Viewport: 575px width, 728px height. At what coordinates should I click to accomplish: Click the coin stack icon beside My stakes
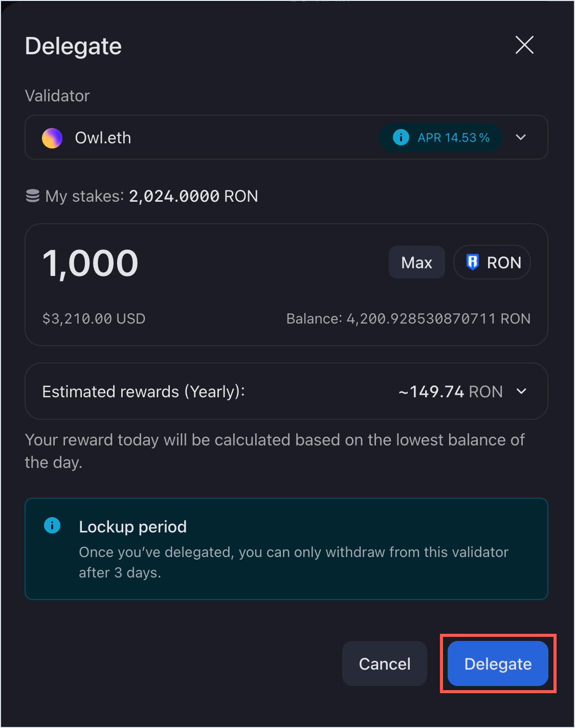tap(33, 196)
